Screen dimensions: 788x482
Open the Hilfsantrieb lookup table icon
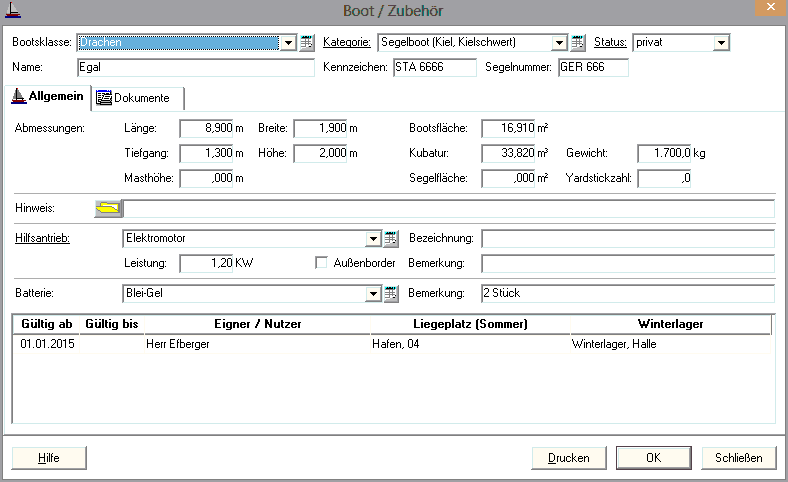(x=390, y=239)
